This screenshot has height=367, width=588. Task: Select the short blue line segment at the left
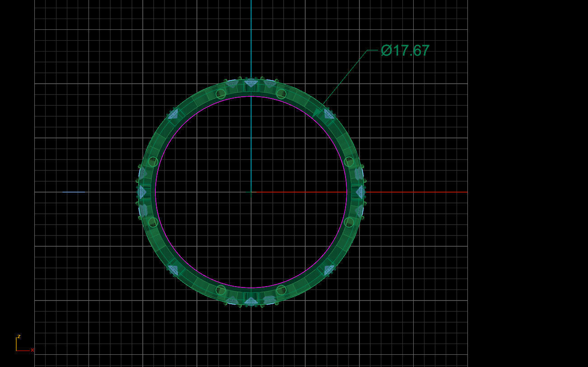coord(73,192)
